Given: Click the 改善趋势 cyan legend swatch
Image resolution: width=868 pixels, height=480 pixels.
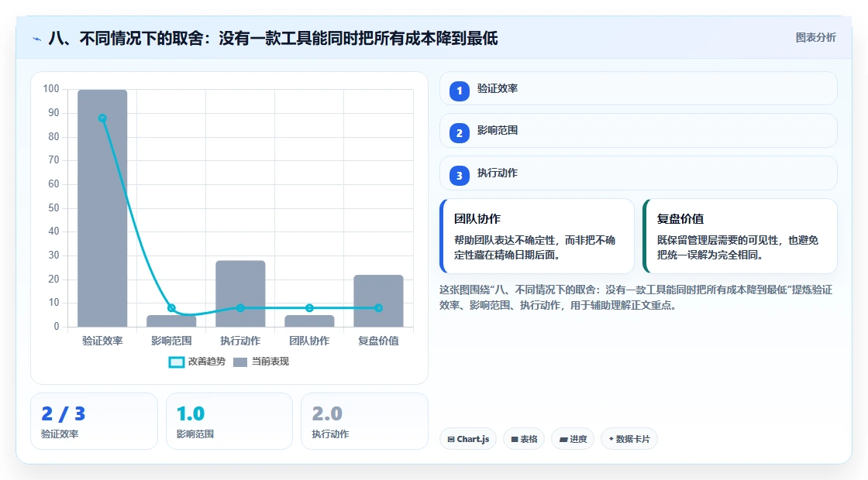Looking at the screenshot, I should tap(177, 362).
